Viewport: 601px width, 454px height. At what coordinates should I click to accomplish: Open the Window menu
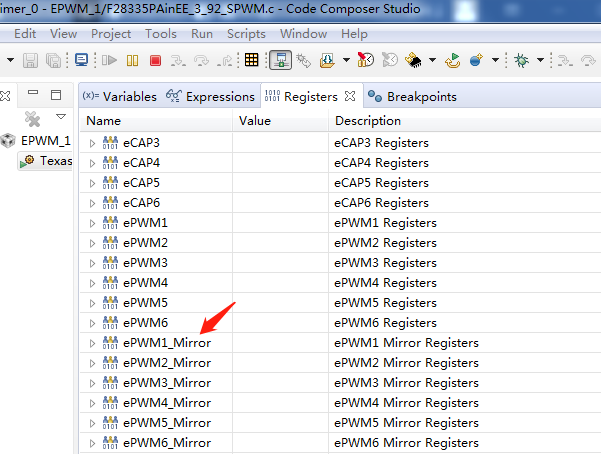tap(303, 34)
